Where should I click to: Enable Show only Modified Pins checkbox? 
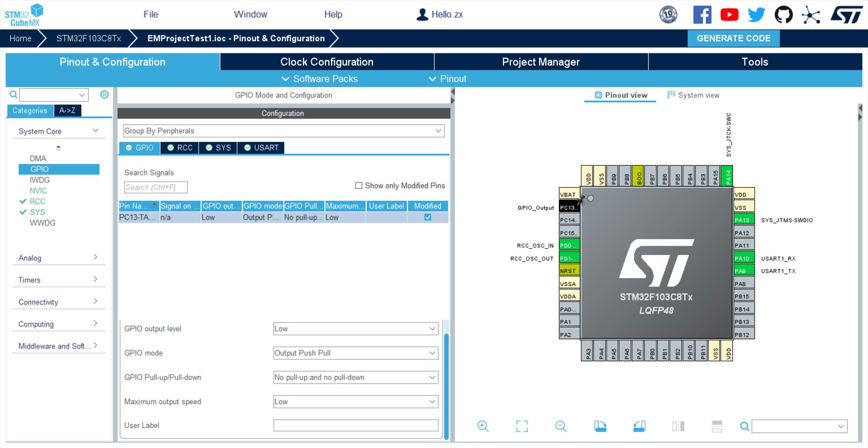click(359, 185)
